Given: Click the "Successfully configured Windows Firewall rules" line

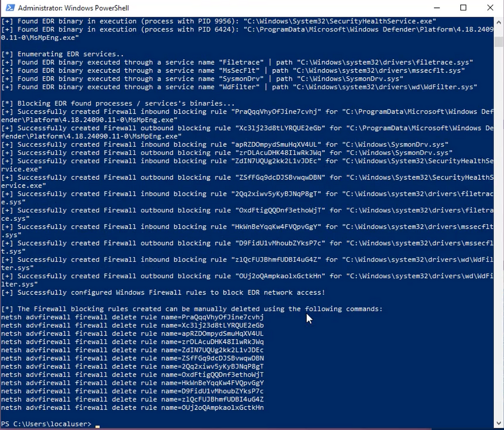Looking at the screenshot, I should (163, 293).
